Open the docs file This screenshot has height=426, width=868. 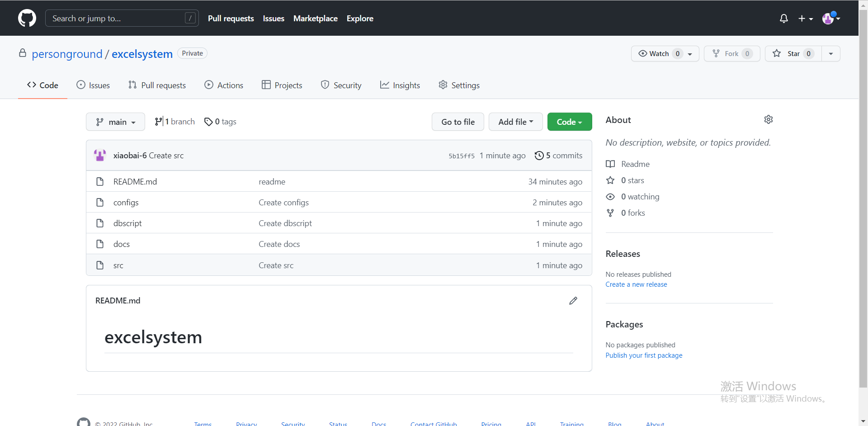(122, 244)
